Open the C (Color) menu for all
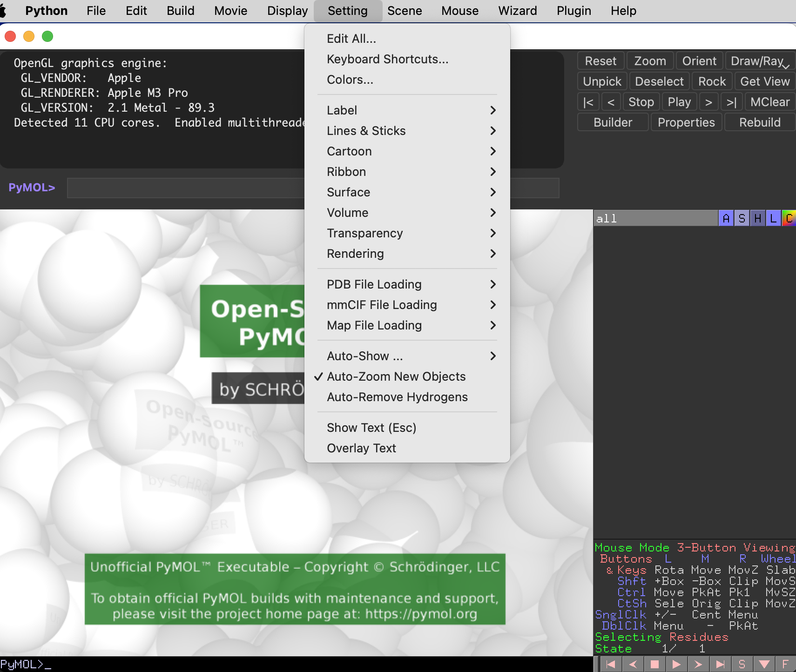 [789, 218]
